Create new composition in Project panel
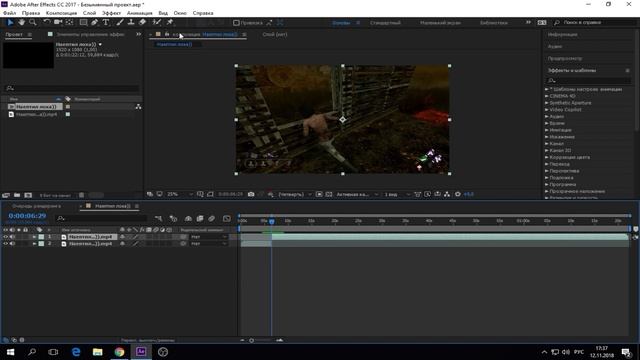 tap(28, 196)
